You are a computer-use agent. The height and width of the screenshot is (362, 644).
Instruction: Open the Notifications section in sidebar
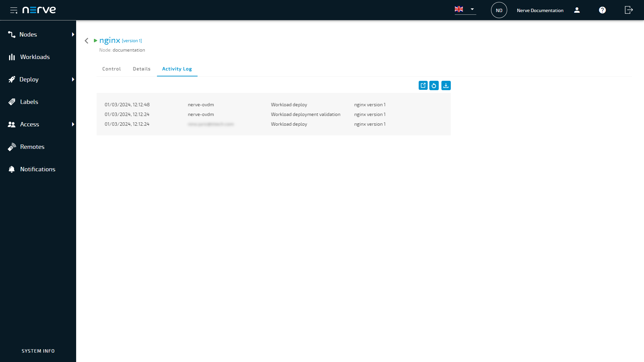[x=38, y=169]
